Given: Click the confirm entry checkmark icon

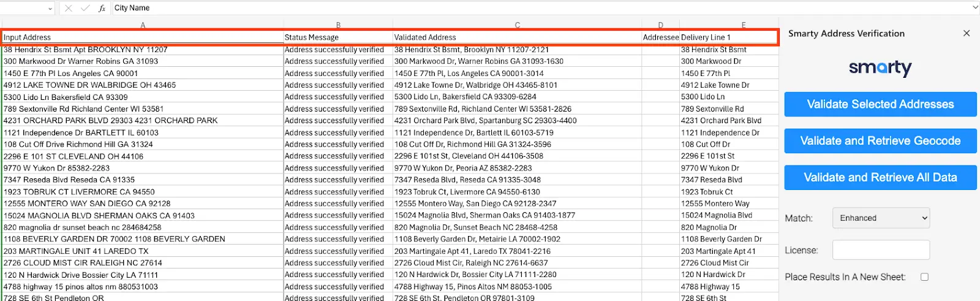Looking at the screenshot, I should (85, 8).
